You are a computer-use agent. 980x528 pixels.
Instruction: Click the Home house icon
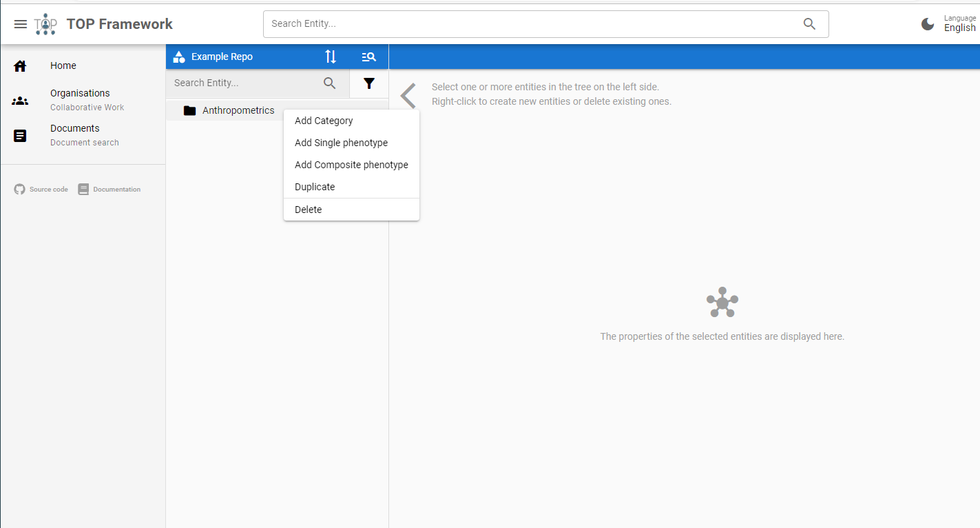point(20,66)
